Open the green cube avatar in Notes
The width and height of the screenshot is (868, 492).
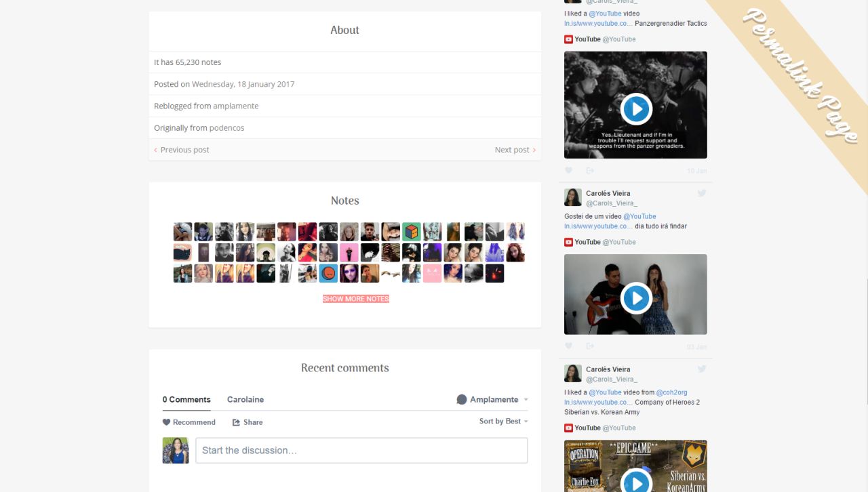point(412,232)
